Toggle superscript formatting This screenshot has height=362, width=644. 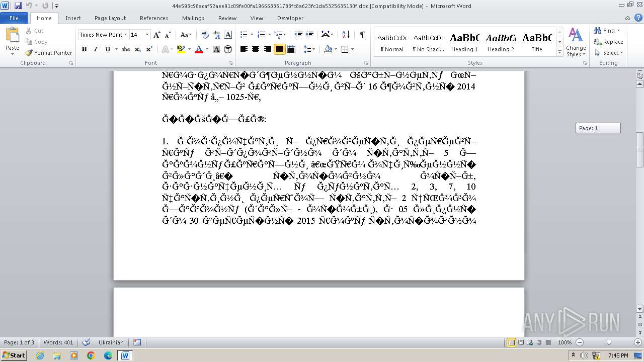(x=149, y=49)
